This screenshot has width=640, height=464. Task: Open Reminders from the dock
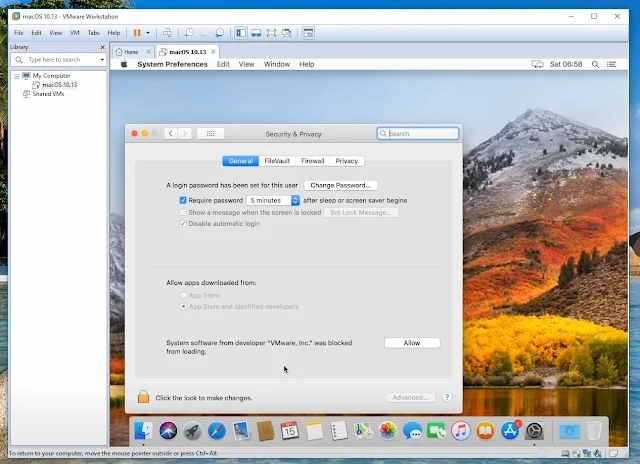click(x=339, y=431)
